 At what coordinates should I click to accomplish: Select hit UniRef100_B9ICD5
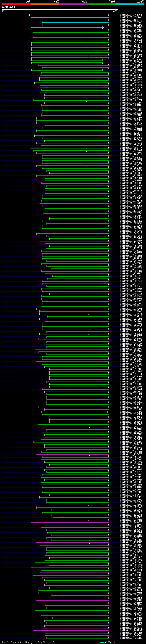[131, 25]
